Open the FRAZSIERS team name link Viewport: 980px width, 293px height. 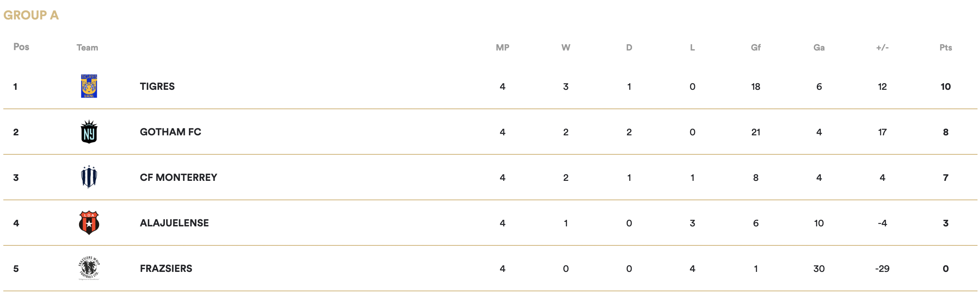click(x=166, y=269)
